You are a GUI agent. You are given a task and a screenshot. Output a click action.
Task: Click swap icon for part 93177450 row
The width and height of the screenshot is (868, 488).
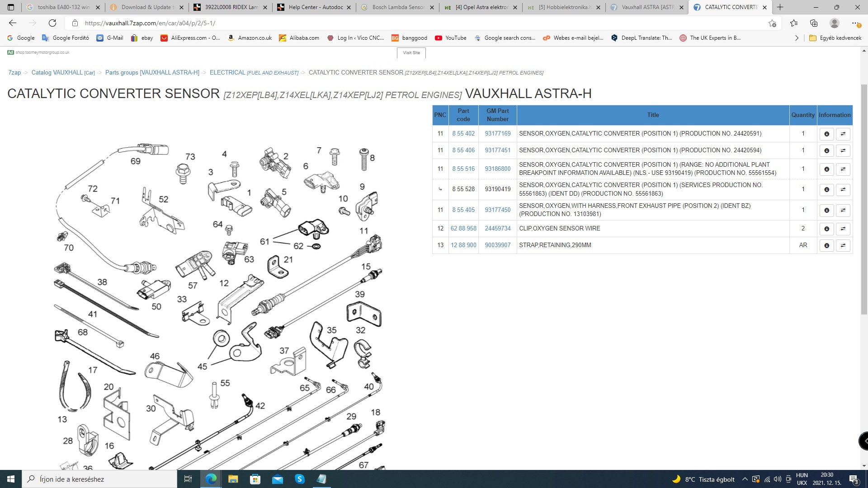point(843,210)
